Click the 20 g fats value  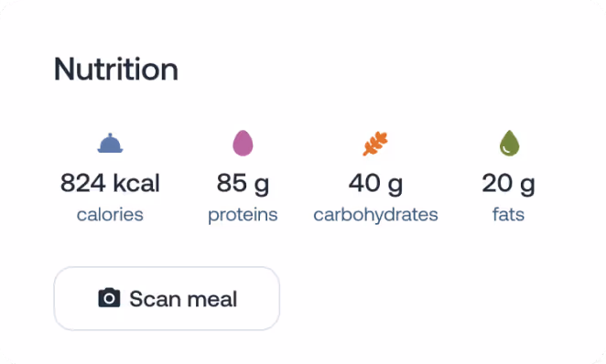[509, 184]
